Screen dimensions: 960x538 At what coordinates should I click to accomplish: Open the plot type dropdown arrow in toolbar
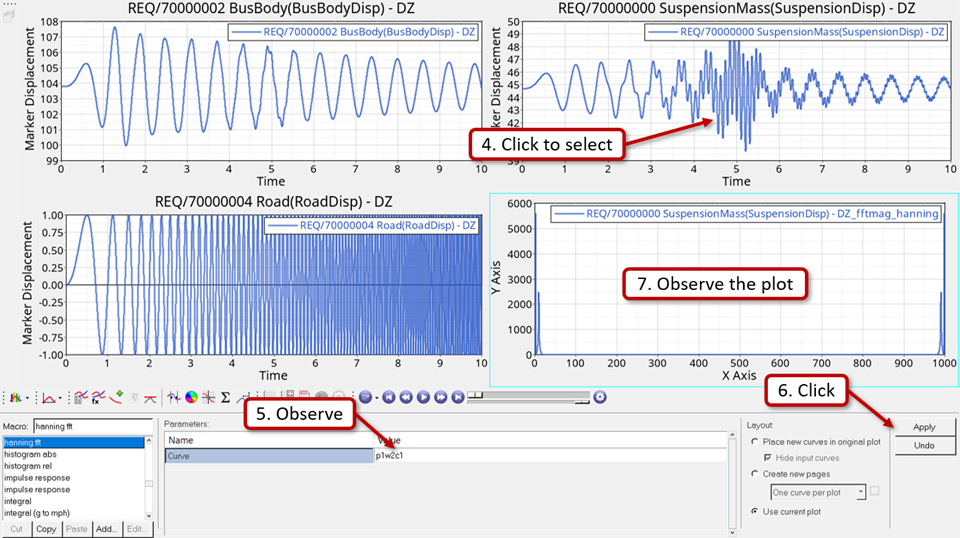(x=62, y=398)
